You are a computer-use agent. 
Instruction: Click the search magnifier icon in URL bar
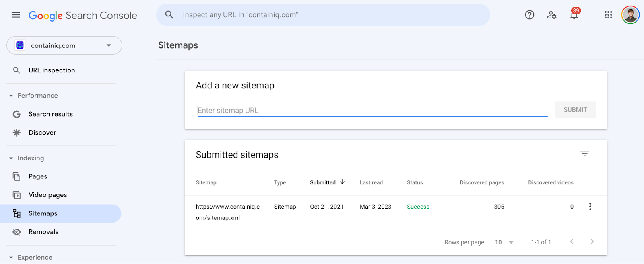[169, 15]
